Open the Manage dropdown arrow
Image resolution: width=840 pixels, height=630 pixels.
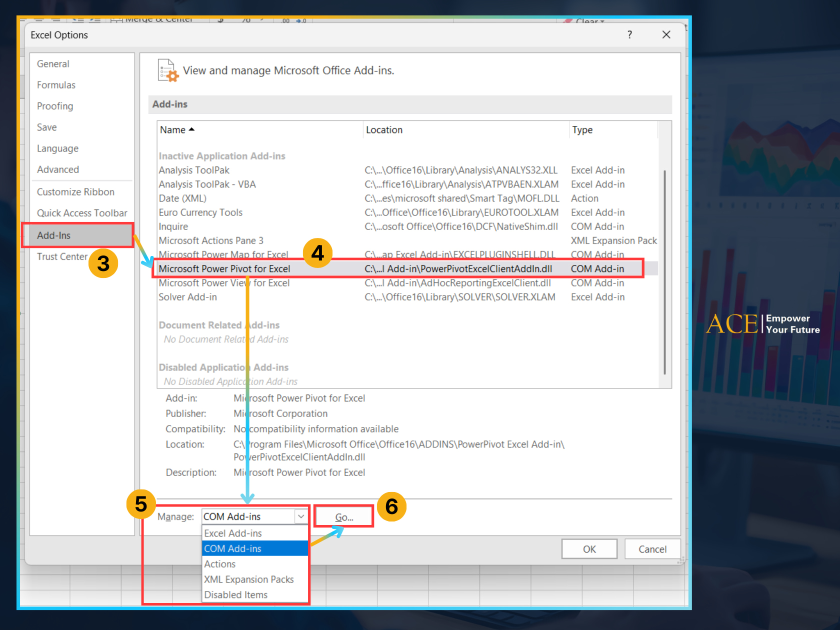(301, 516)
